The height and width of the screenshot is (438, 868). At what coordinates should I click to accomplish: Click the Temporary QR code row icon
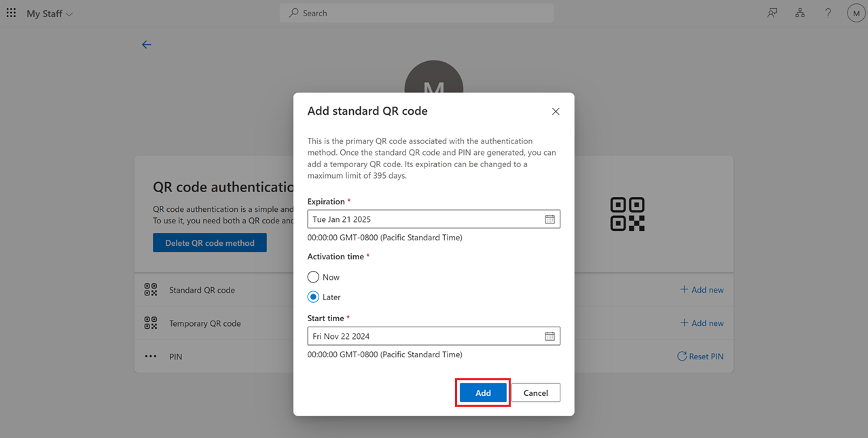click(x=151, y=323)
